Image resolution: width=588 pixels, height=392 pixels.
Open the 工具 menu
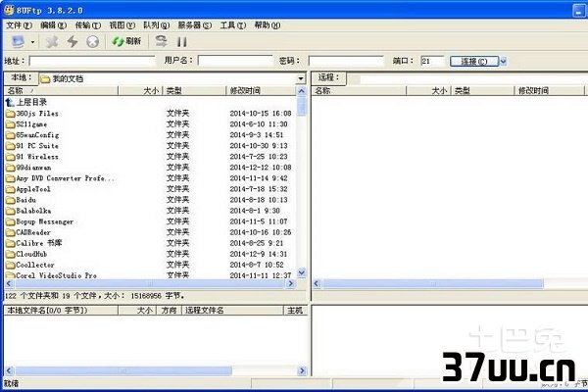233,25
